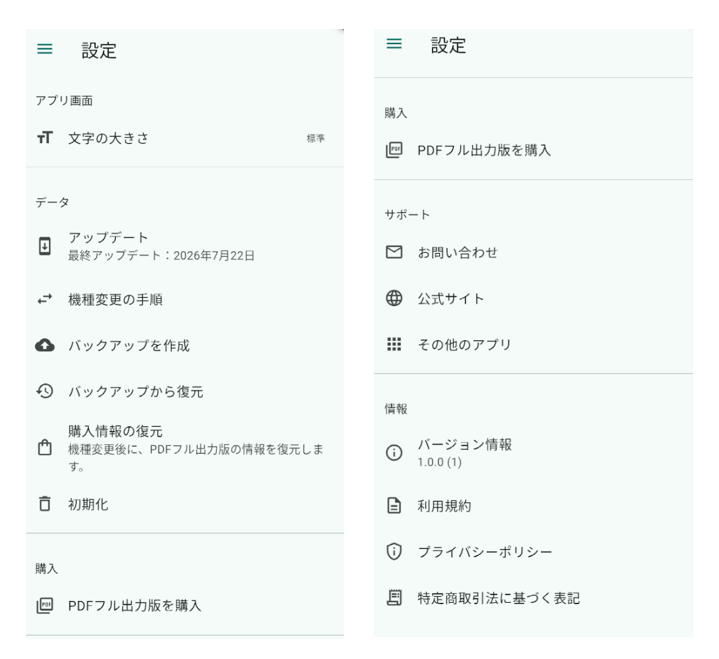Tap the text size icon beside 文字の大きさ
The width and height of the screenshot is (719, 659).
[x=45, y=138]
